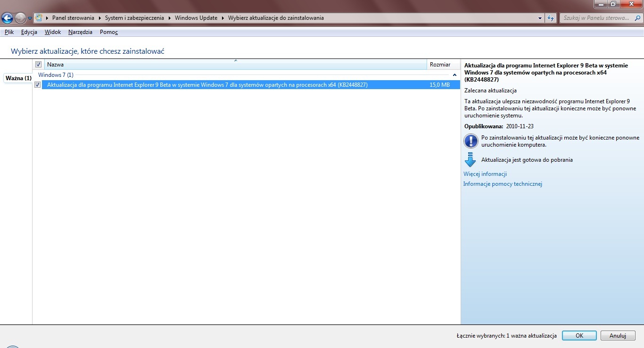Go to 'Windows Update' breadcrumb

196,18
